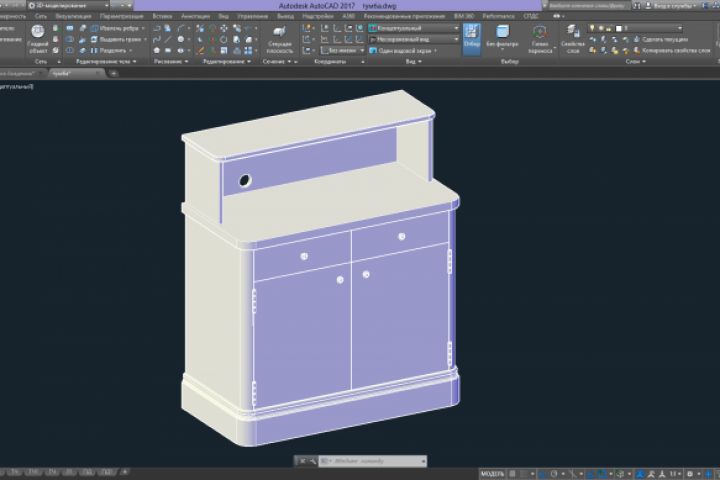Image resolution: width=720 pixels, height=480 pixels.
Task: Select the Circle drawing tool
Action: point(181,40)
